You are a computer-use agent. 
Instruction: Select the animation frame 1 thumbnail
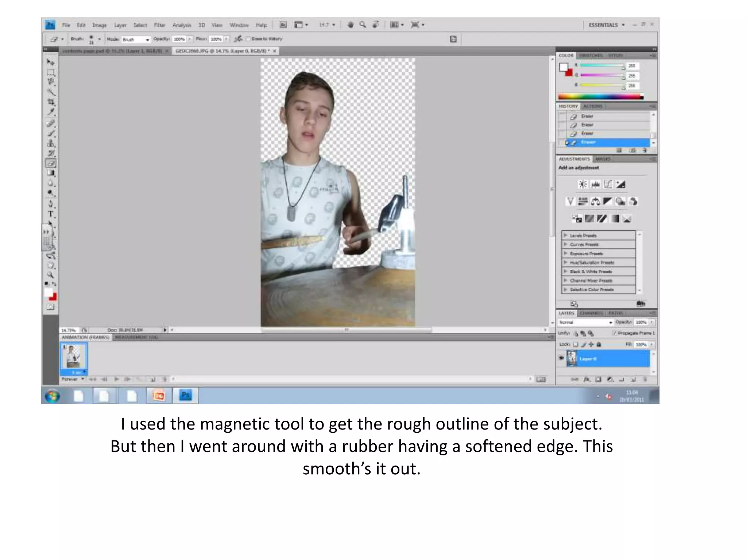point(74,356)
